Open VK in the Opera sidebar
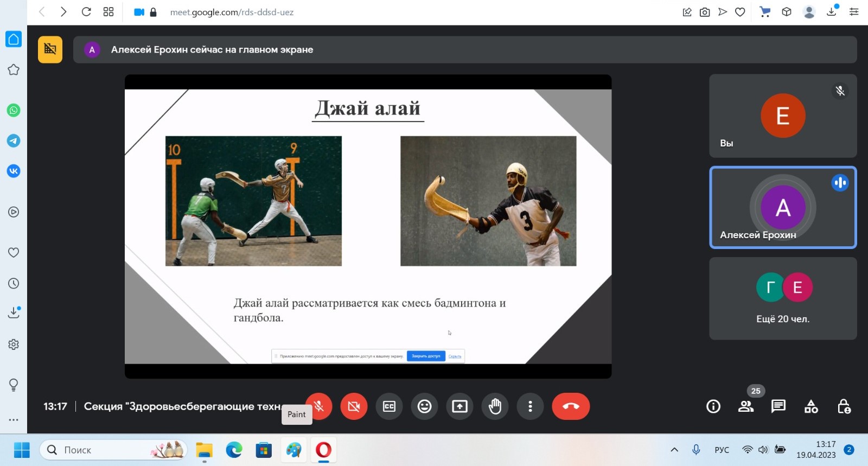 coord(14,171)
